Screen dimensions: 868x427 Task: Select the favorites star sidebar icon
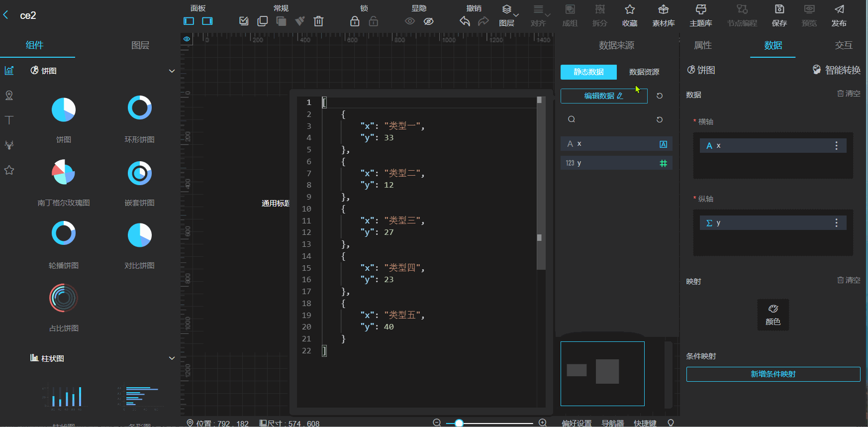[9, 170]
